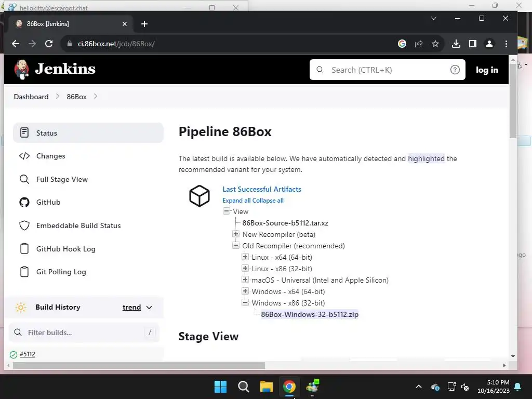Collapse Windows - x86 (32-bit) node
The image size is (532, 399).
tap(245, 303)
